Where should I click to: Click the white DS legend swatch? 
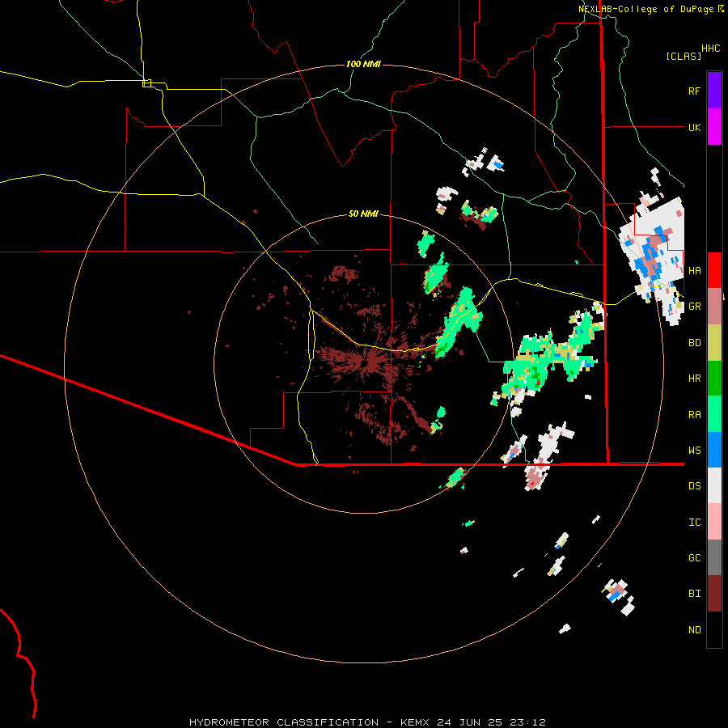[714, 485]
